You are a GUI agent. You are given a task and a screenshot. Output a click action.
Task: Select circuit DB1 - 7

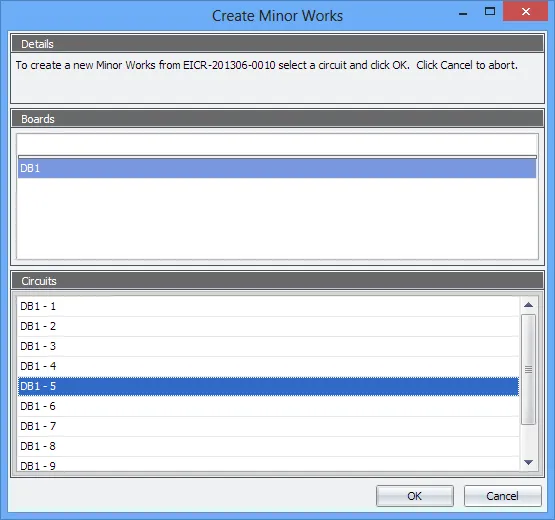click(268, 426)
